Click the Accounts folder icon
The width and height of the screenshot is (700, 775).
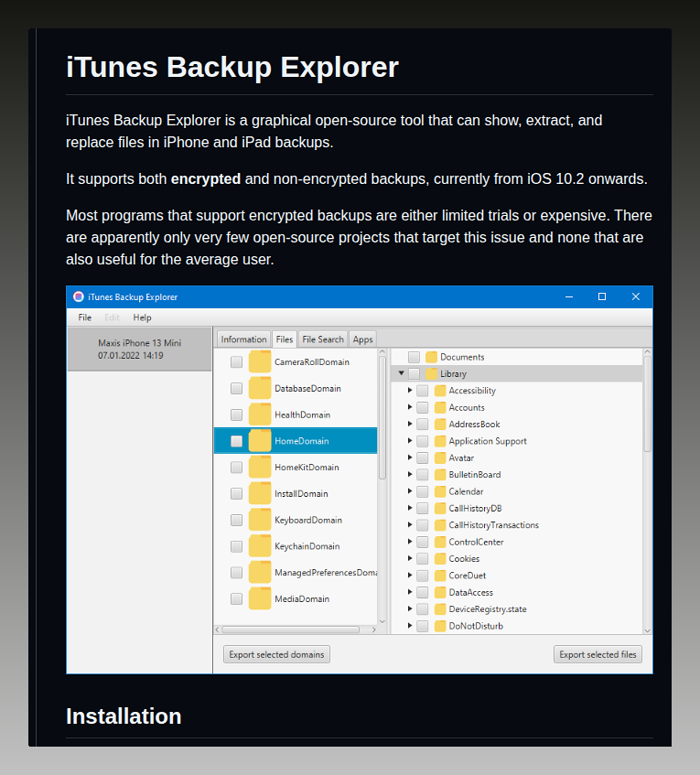pyautogui.click(x=440, y=407)
